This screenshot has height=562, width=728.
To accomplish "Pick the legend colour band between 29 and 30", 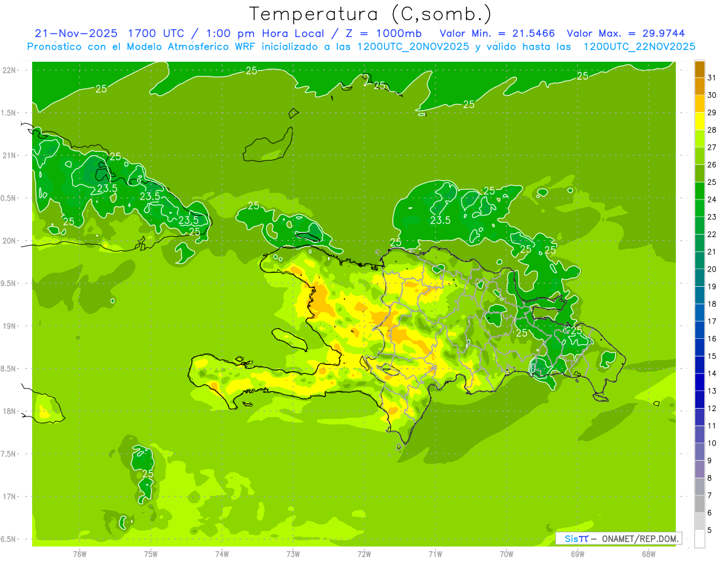I will [x=699, y=104].
